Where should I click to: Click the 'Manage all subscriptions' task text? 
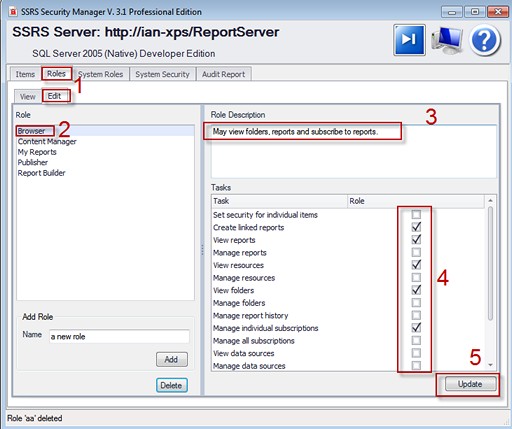(254, 341)
